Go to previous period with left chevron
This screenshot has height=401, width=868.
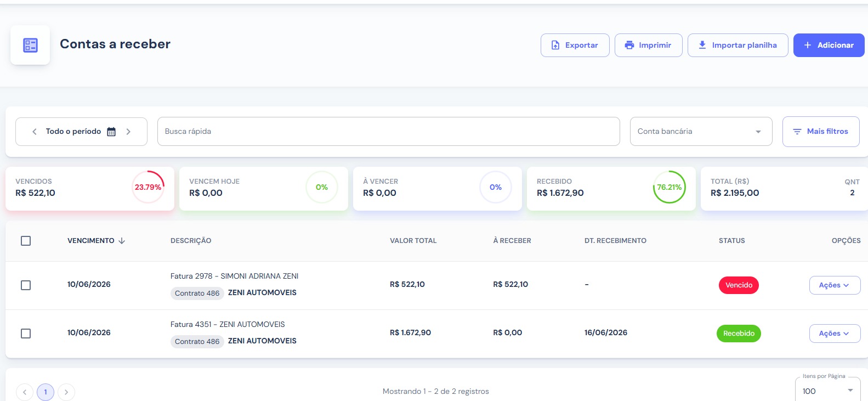pyautogui.click(x=35, y=132)
